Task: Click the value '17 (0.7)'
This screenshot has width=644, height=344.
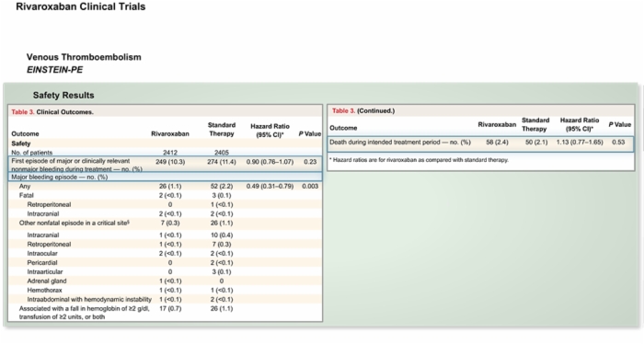Action: click(x=170, y=309)
